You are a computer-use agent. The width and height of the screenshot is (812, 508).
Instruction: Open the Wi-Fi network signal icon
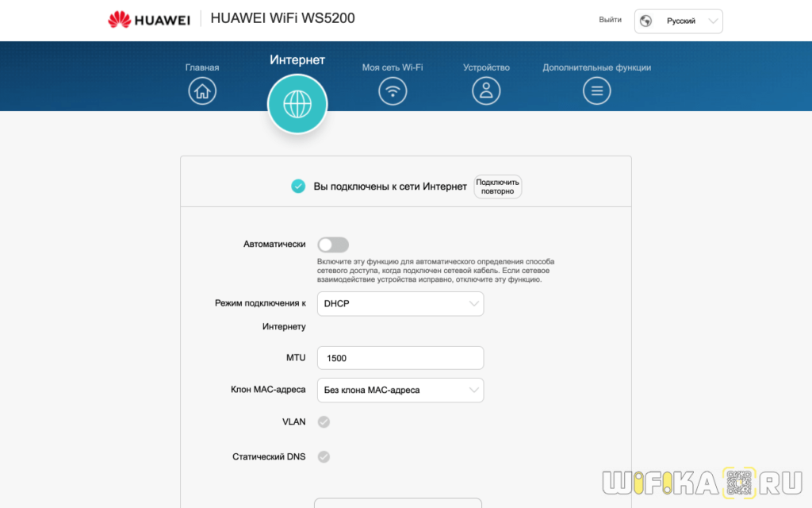(x=393, y=90)
